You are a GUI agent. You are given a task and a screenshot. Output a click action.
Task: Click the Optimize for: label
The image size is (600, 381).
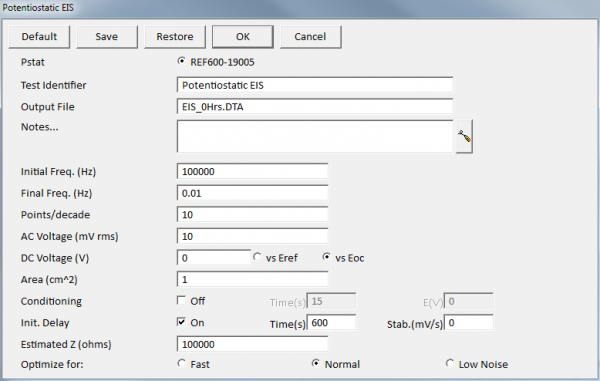pos(52,364)
